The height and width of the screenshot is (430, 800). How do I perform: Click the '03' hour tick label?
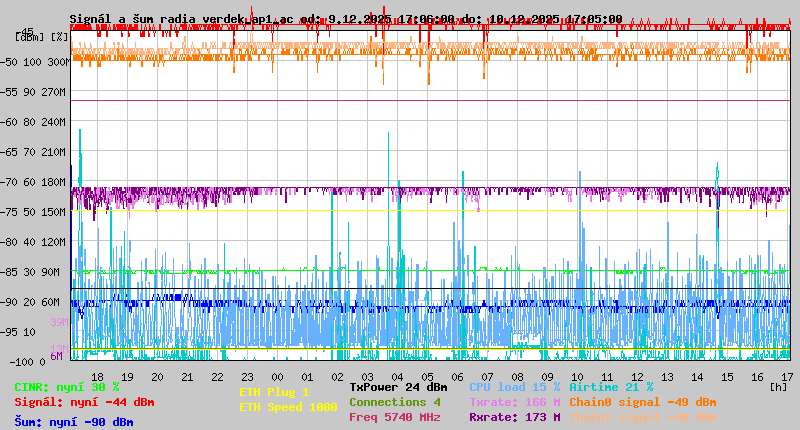[x=367, y=377]
